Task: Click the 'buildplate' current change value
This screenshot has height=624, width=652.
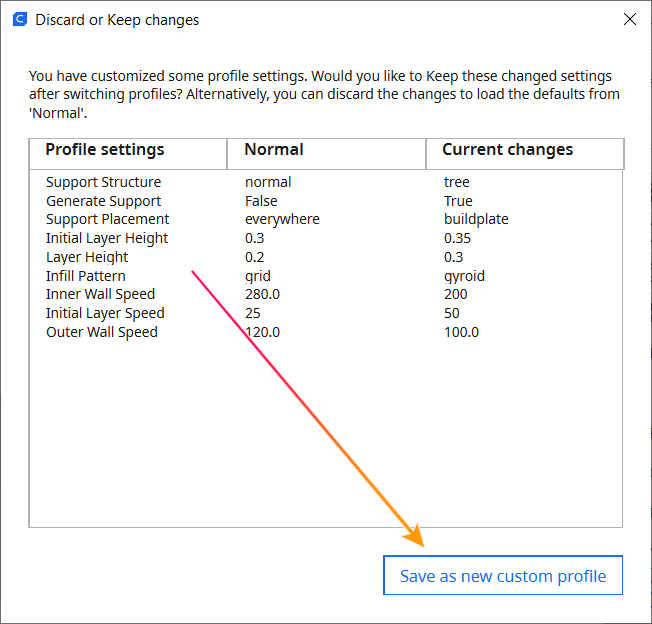Action: tap(476, 219)
